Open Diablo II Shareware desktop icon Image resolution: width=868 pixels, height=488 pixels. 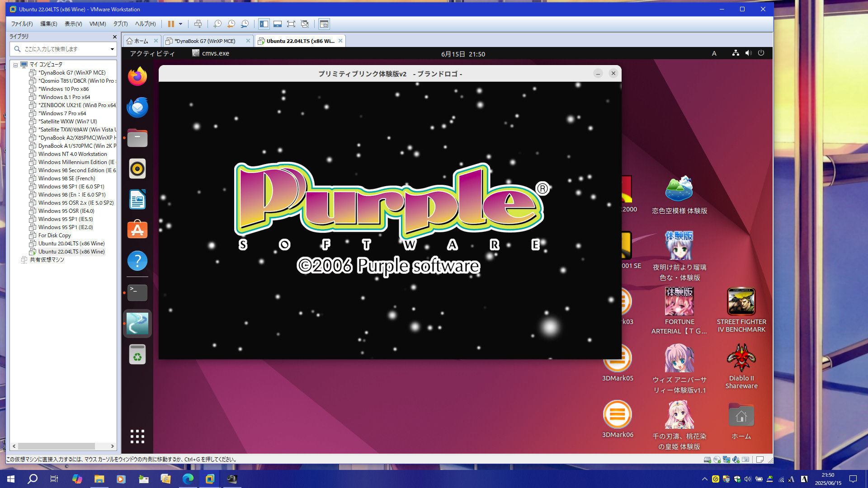[741, 366]
